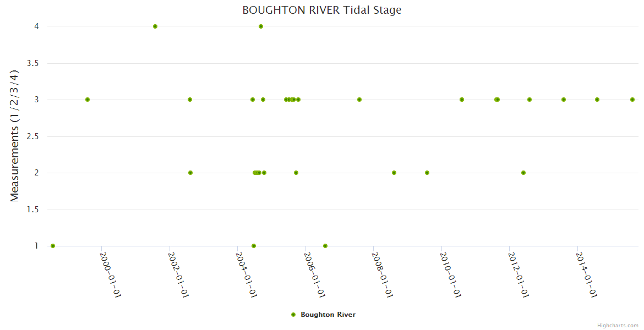
Task: Click the 2000-01-01 x-axis label
Action: pos(110,274)
